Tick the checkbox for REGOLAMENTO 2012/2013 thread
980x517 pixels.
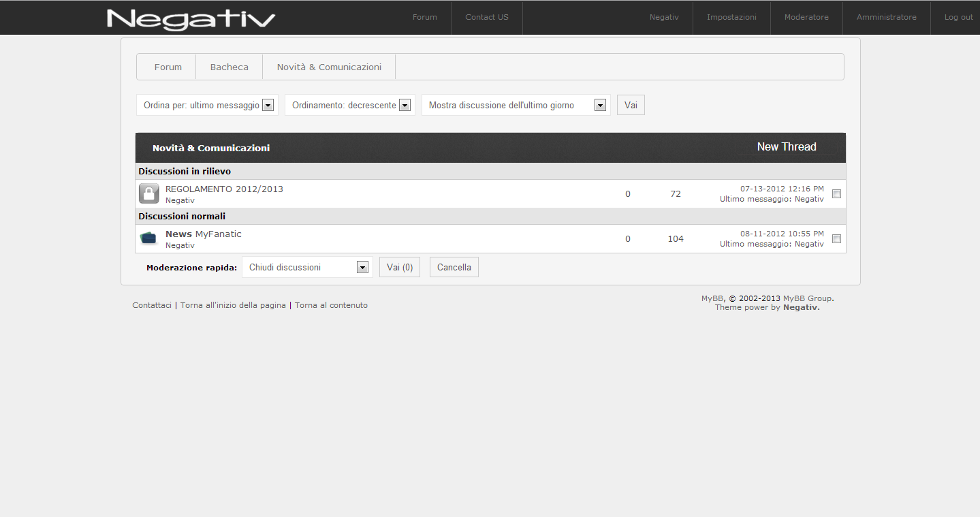click(x=837, y=194)
